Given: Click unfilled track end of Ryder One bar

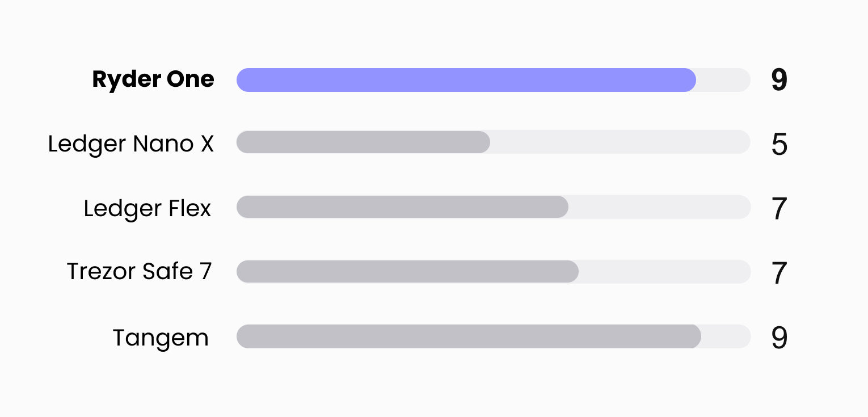Looking at the screenshot, I should [x=723, y=80].
